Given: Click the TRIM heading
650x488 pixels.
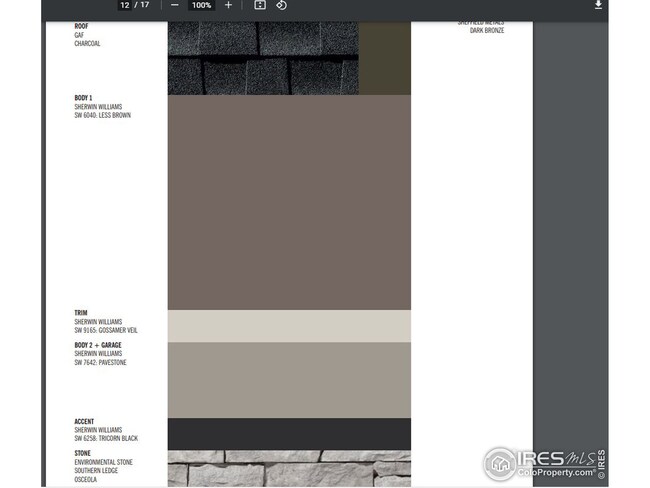Looking at the screenshot, I should pyautogui.click(x=81, y=313).
